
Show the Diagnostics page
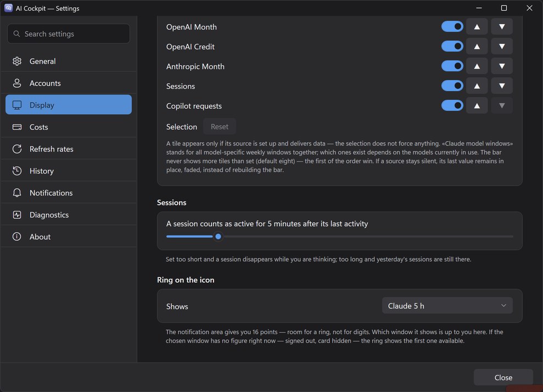(x=69, y=215)
